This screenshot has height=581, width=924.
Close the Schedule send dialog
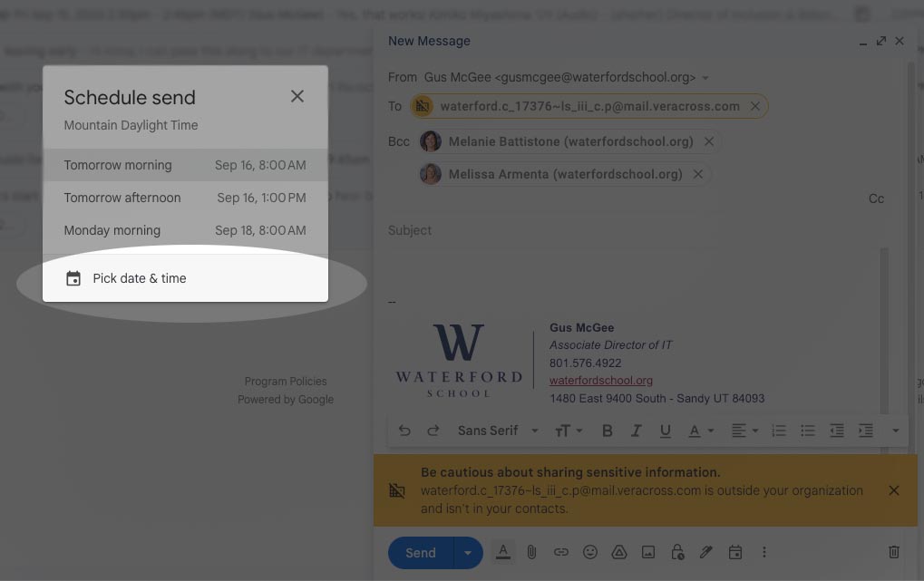pos(297,96)
